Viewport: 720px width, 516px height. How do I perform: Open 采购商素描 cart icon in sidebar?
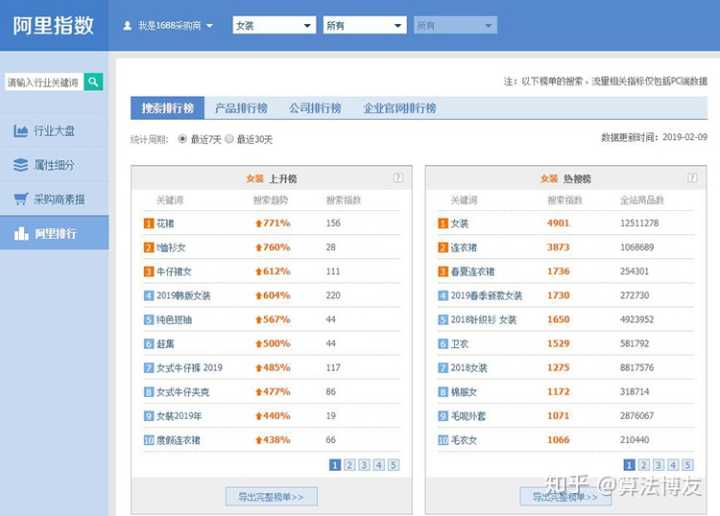pyautogui.click(x=21, y=199)
